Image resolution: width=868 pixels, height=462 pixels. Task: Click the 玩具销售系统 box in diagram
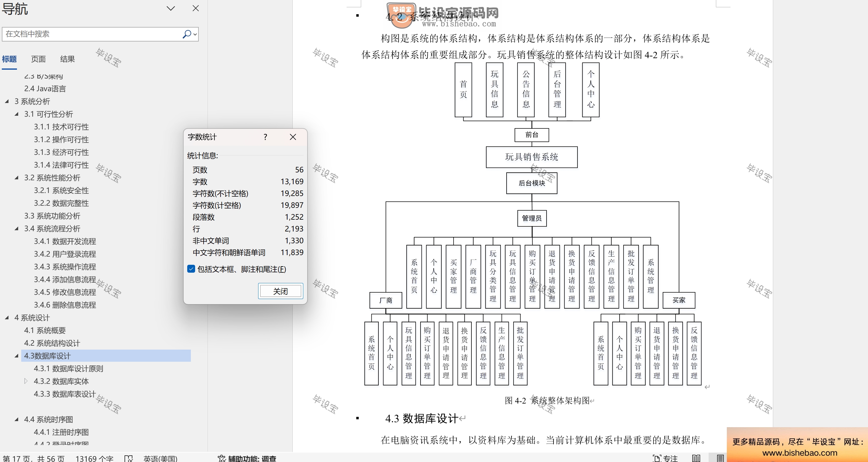click(532, 157)
